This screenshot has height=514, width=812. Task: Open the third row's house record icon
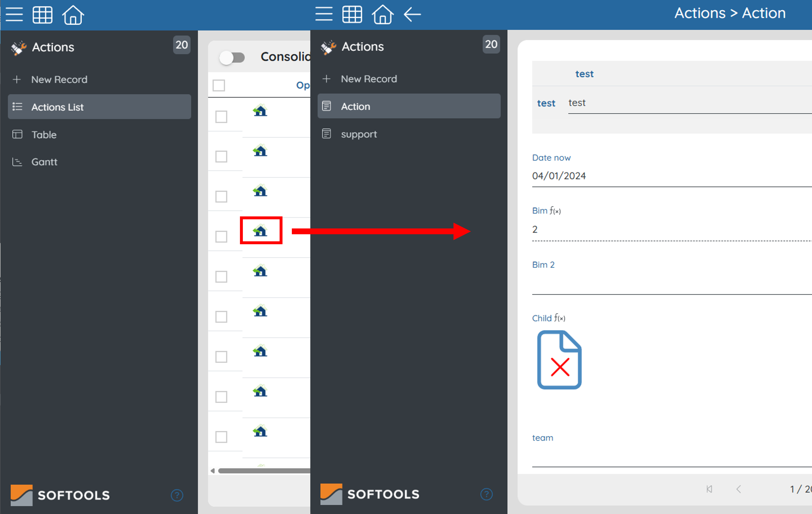(260, 191)
